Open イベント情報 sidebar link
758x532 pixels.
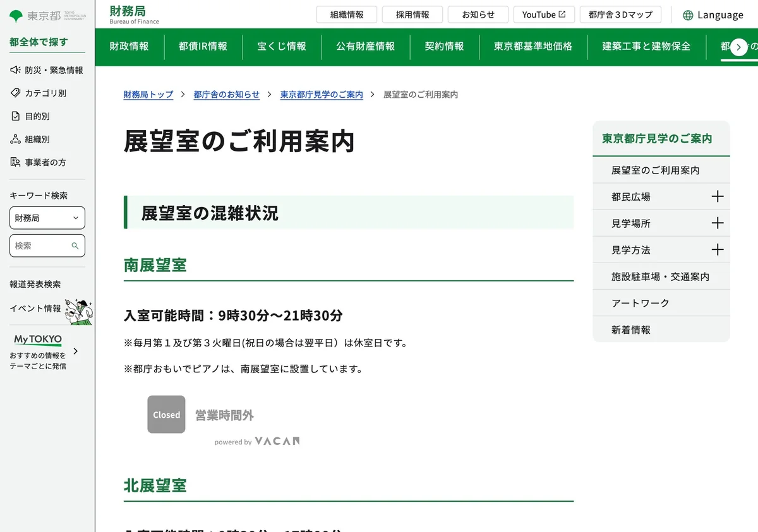pyautogui.click(x=35, y=309)
